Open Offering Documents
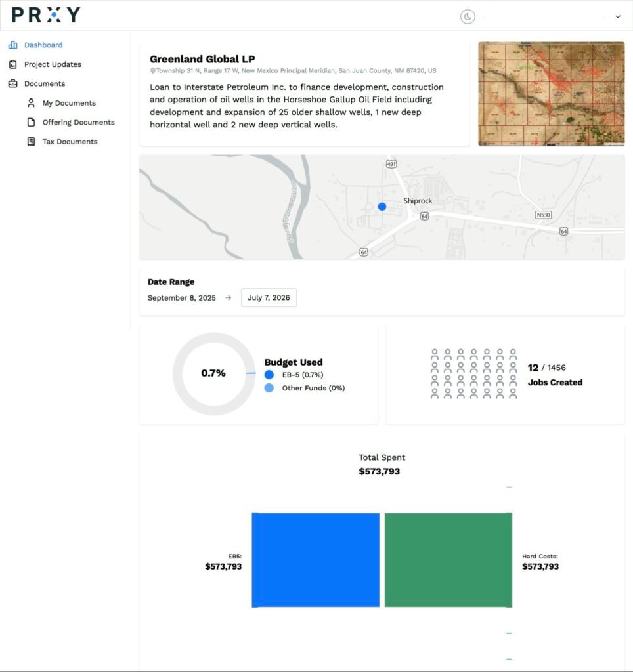633x672 pixels. coord(79,122)
